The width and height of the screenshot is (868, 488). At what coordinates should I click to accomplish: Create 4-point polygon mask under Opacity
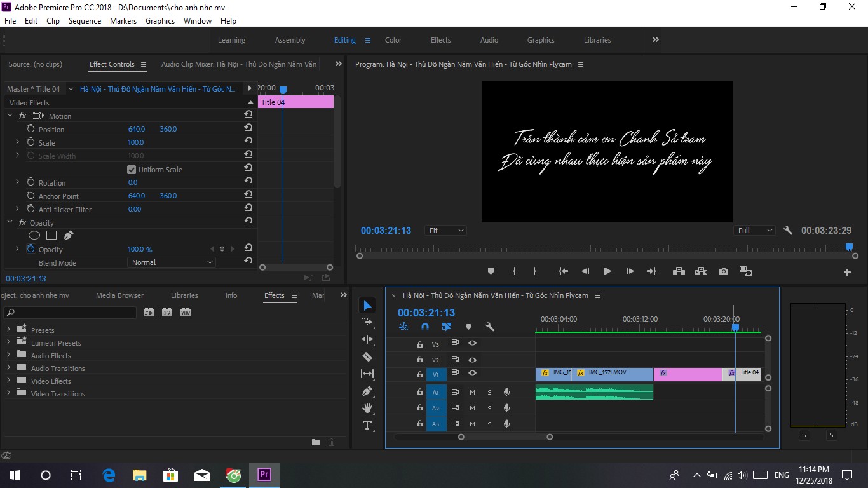(x=51, y=236)
